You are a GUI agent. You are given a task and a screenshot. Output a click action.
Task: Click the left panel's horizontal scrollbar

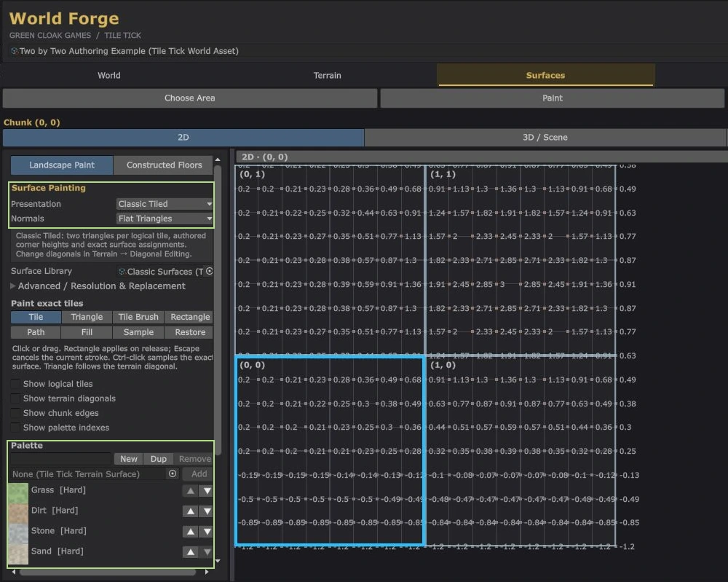pyautogui.click(x=108, y=572)
